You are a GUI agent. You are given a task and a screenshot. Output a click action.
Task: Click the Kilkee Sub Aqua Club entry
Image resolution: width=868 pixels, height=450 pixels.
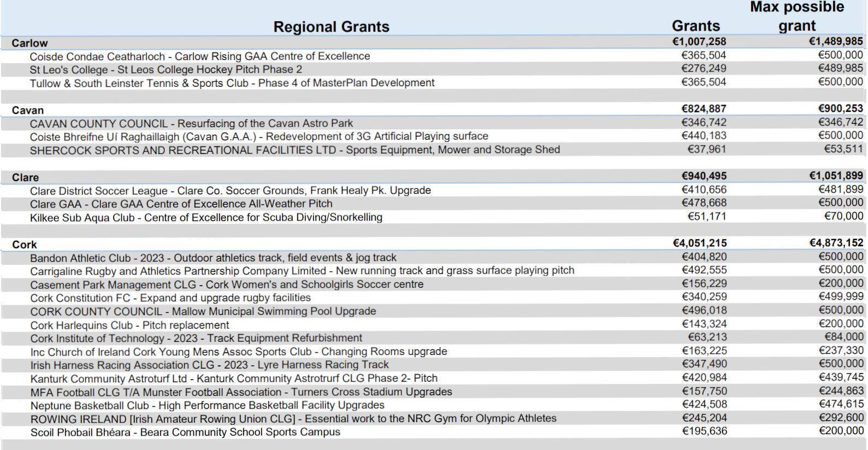206,217
